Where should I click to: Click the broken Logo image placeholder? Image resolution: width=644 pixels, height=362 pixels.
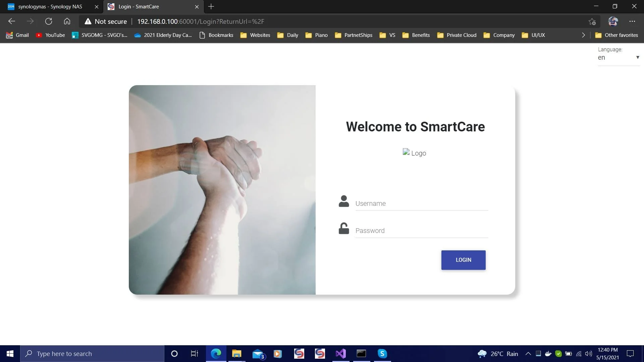tap(414, 153)
